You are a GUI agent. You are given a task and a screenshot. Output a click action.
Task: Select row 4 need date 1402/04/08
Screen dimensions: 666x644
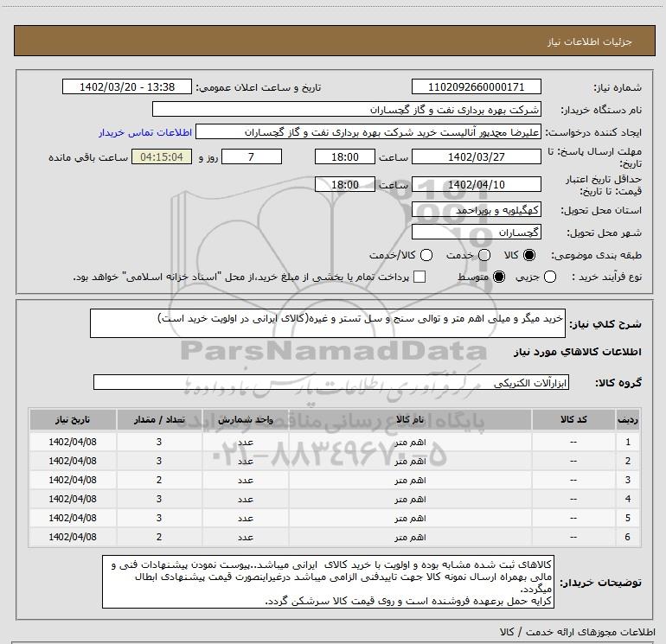pyautogui.click(x=73, y=500)
